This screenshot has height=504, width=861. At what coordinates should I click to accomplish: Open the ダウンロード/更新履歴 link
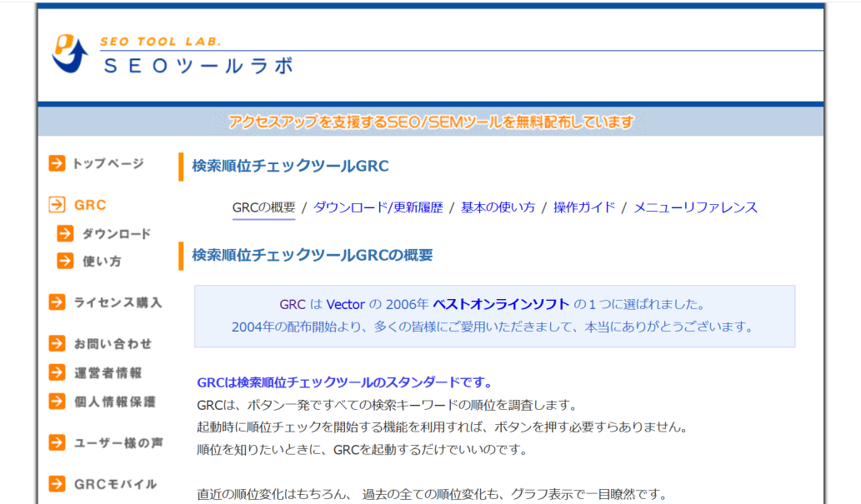(x=378, y=207)
